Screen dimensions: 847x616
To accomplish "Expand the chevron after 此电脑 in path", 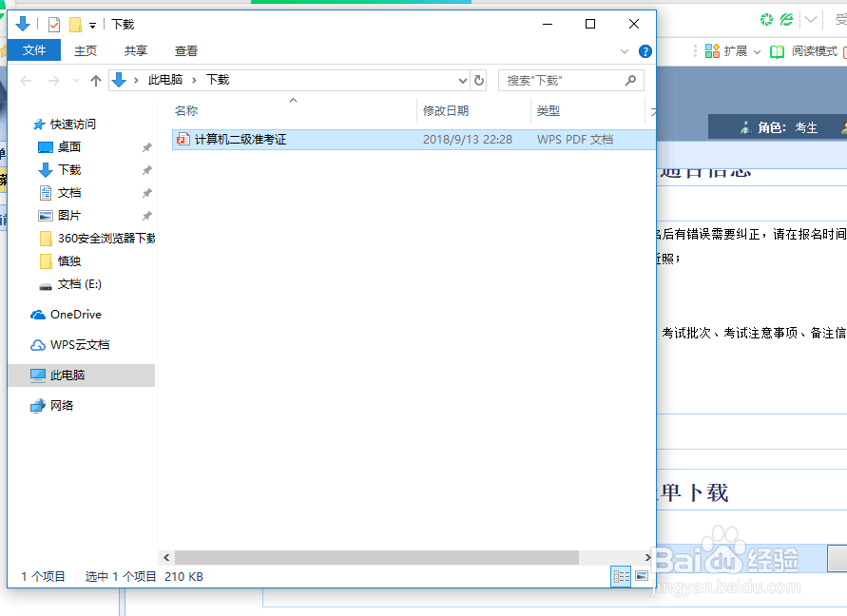I will (x=194, y=81).
